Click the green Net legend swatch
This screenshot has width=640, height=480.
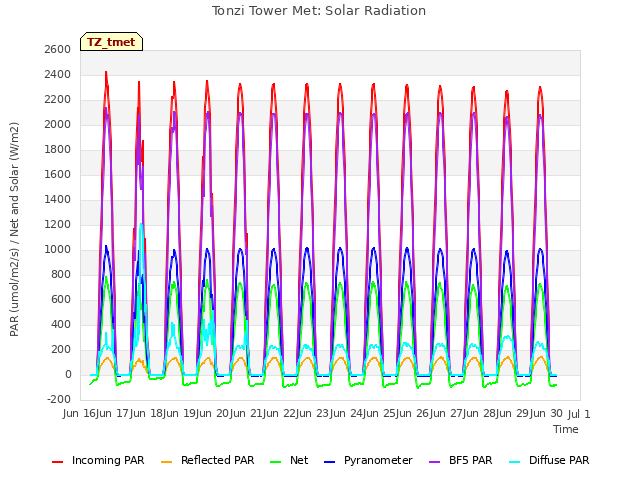(276, 462)
